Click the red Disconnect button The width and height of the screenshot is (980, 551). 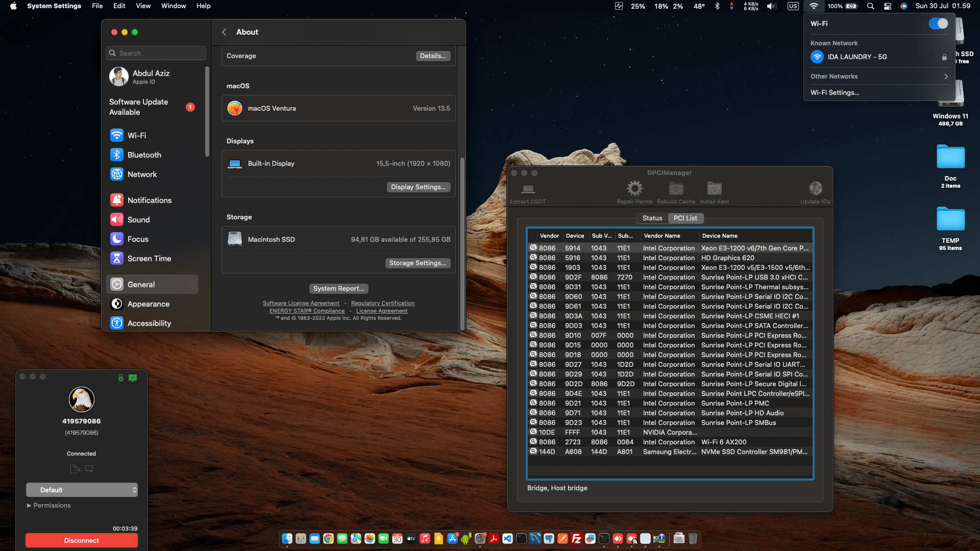pyautogui.click(x=82, y=540)
